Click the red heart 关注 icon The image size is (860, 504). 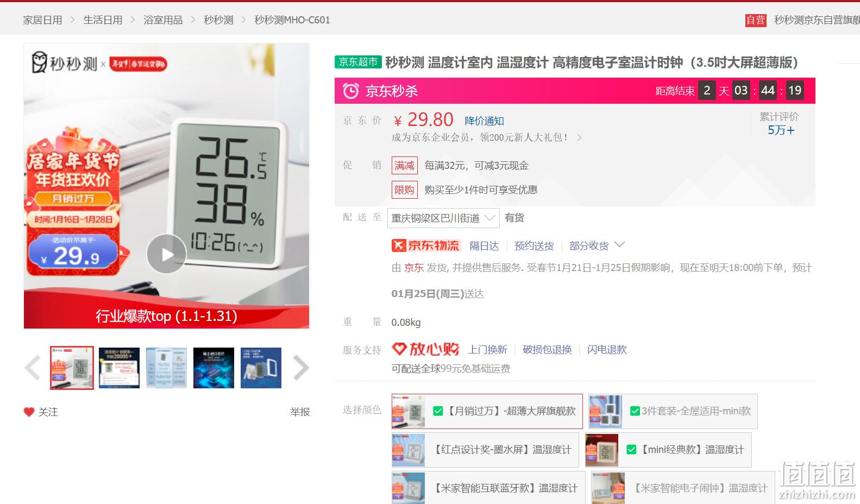tap(29, 412)
